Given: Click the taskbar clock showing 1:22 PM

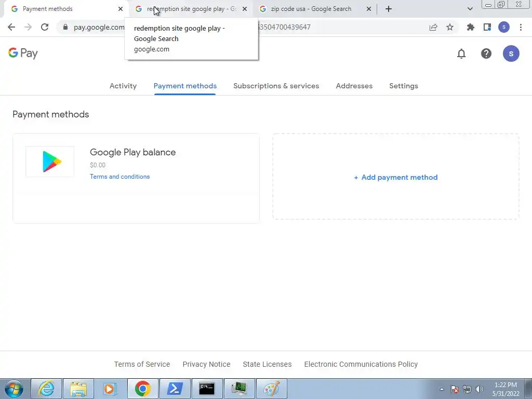Looking at the screenshot, I should (506, 389).
